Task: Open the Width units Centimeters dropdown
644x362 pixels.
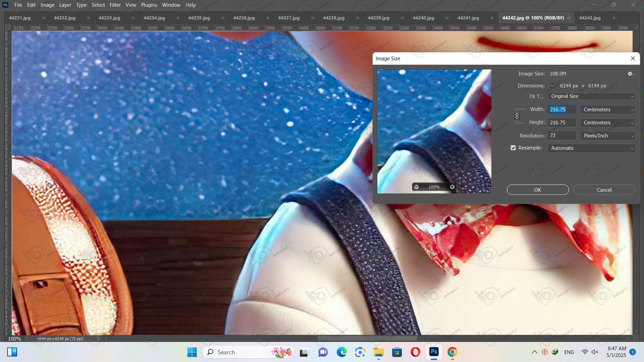Action: 608,110
